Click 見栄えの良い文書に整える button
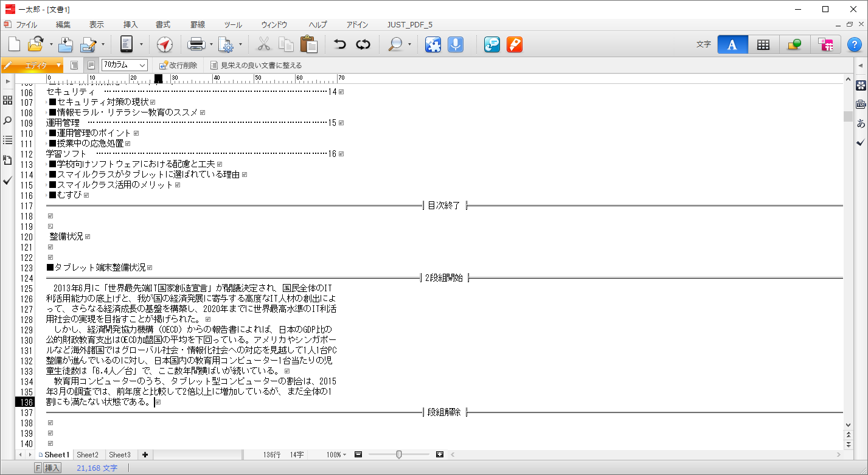The height and width of the screenshot is (475, 868). tap(256, 65)
